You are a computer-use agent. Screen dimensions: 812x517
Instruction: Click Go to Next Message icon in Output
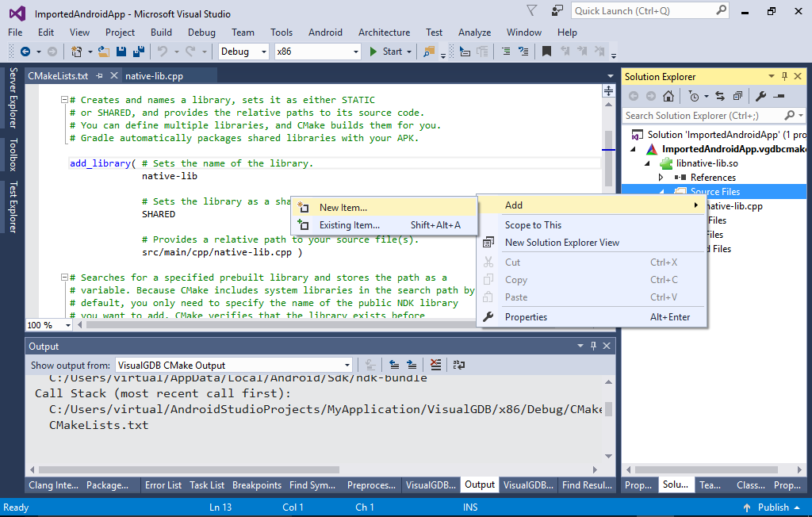coord(412,366)
